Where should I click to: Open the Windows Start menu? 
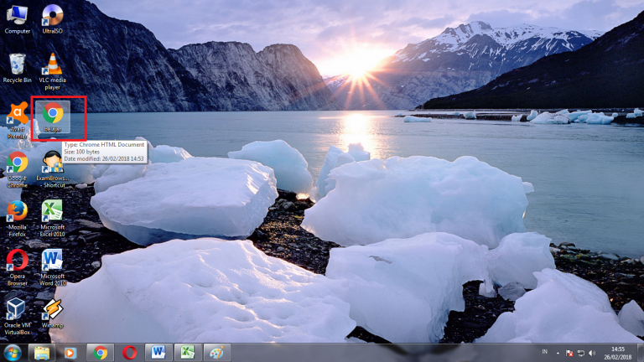12,352
